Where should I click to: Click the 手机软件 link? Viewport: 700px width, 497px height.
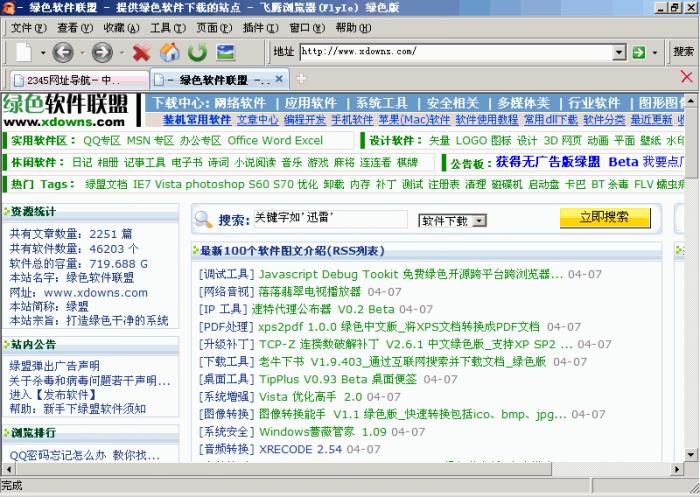(352, 120)
